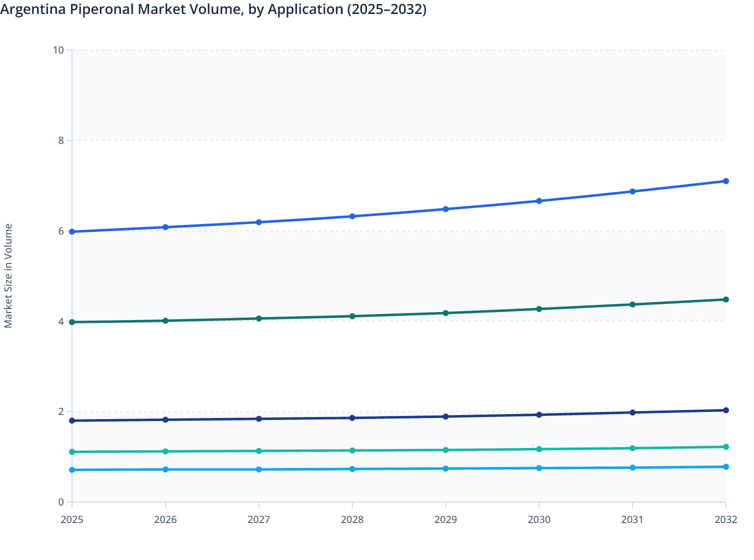Select the 2028 marker on the green line
This screenshot has height=560, width=754.
click(x=352, y=316)
